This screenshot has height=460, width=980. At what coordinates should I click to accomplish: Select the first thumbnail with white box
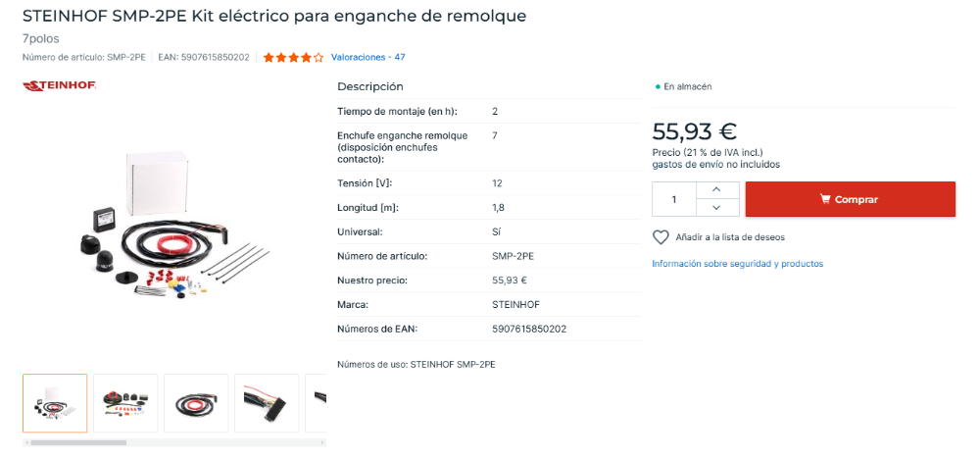point(55,403)
